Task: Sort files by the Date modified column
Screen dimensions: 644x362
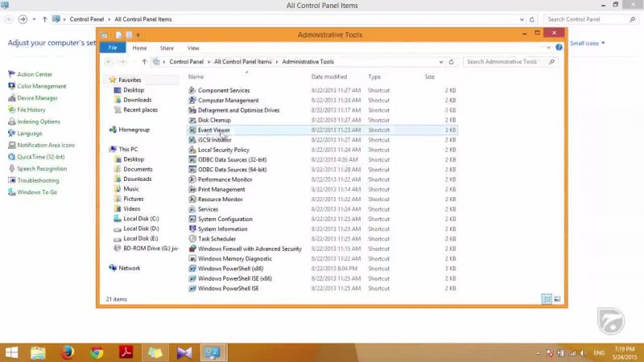Action: (x=328, y=76)
